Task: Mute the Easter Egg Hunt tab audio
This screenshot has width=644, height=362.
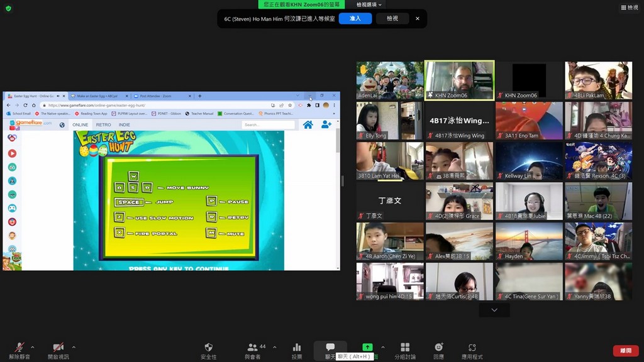Action: click(x=58, y=96)
